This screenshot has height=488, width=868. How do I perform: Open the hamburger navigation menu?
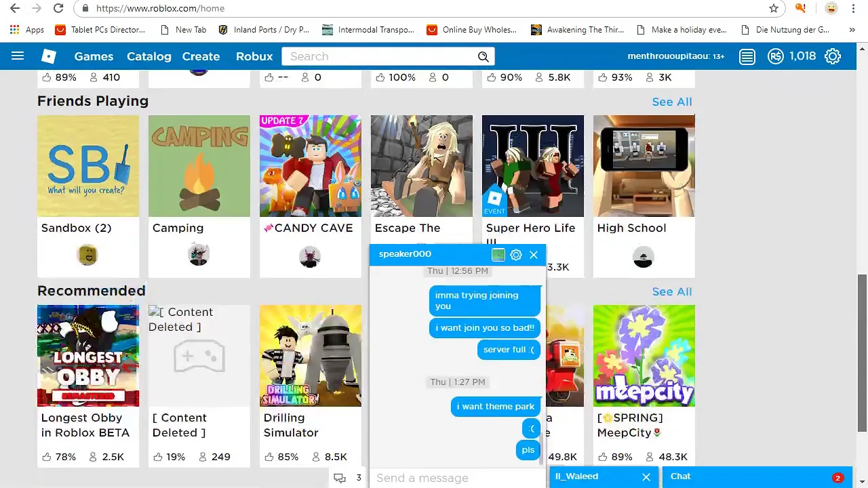click(x=18, y=56)
